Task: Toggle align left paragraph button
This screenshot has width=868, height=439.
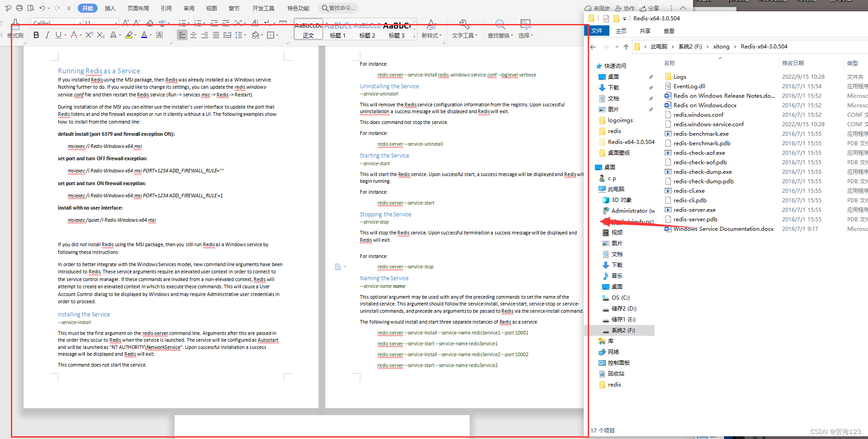Action: click(x=182, y=35)
